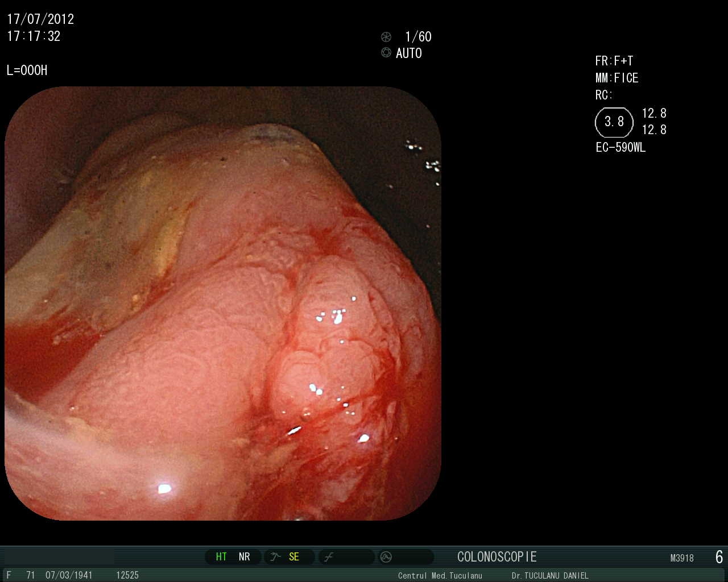Select the date 17/07/2012
The width and height of the screenshot is (728, 582).
point(40,19)
